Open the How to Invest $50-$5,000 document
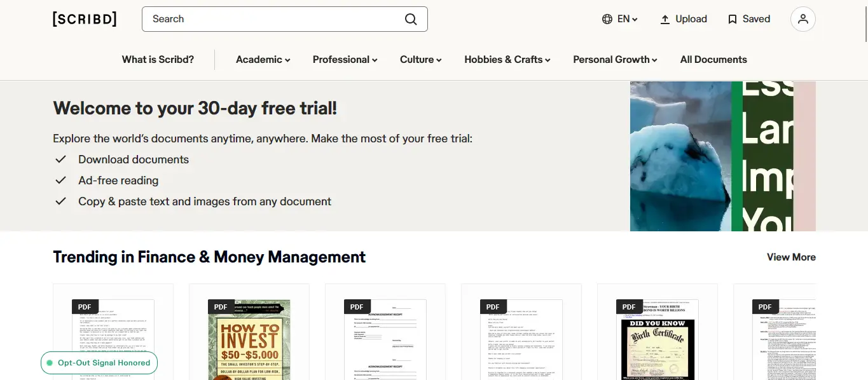The height and width of the screenshot is (380, 868). click(249, 340)
